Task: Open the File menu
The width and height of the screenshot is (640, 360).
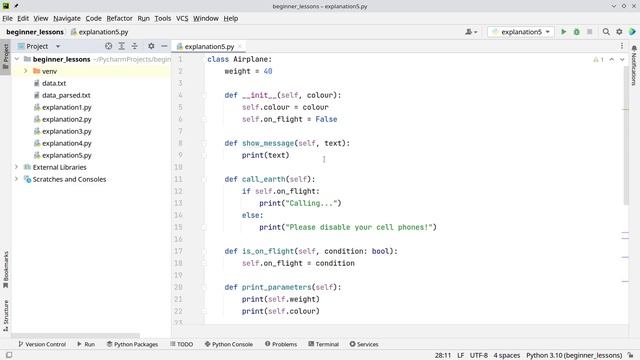Action: [x=7, y=18]
